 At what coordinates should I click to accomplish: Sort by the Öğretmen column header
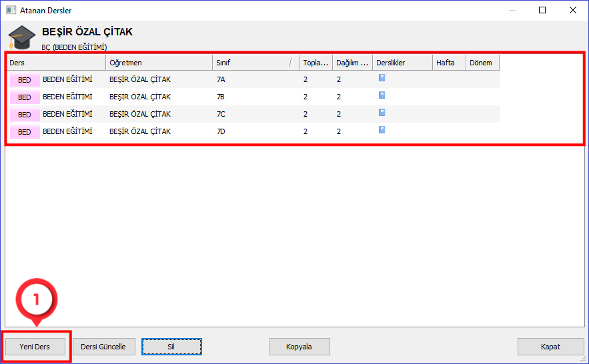click(159, 63)
